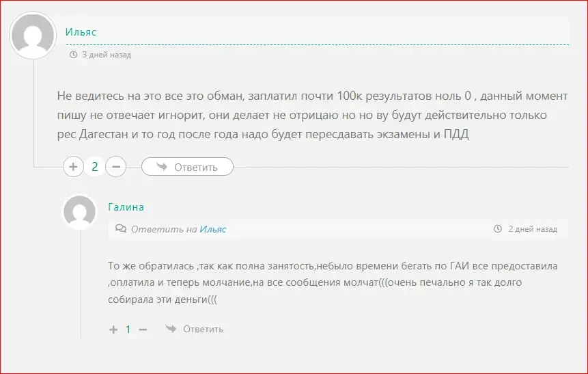The height and width of the screenshot is (374, 588).
Task: Follow the Ильяс link in reply header
Action: coord(213,229)
